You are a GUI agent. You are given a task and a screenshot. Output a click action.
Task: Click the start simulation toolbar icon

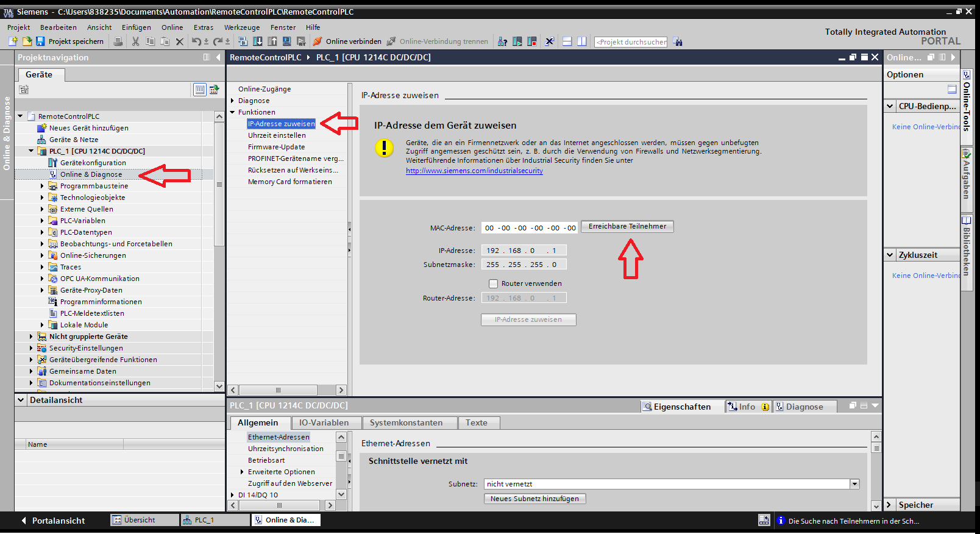click(286, 41)
